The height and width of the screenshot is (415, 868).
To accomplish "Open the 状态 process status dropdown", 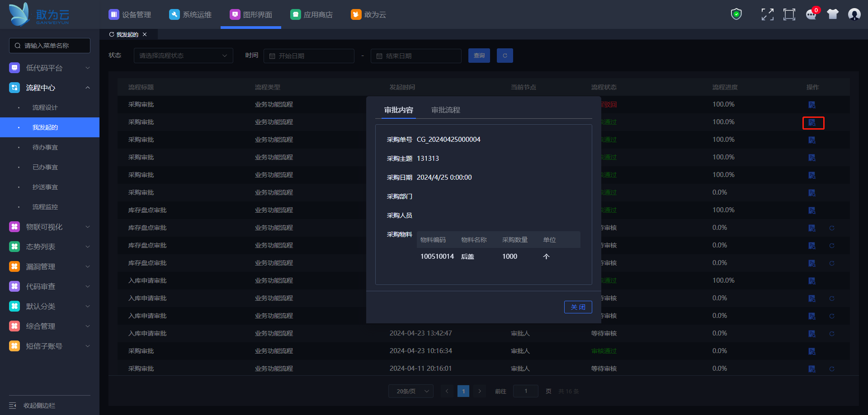I will pyautogui.click(x=183, y=56).
